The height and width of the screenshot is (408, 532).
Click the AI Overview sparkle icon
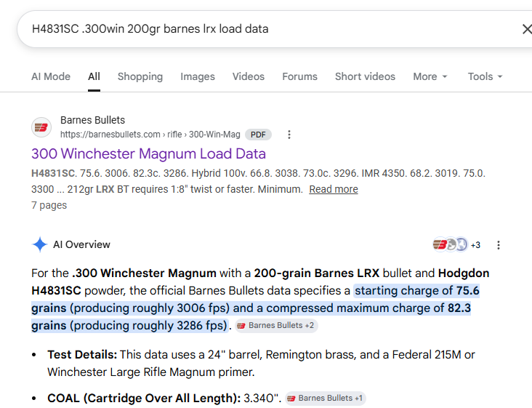click(40, 244)
